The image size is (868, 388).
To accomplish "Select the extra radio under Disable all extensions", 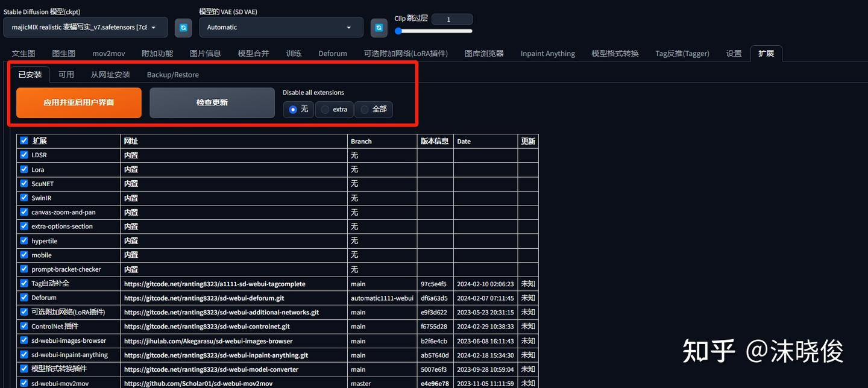I will click(323, 110).
